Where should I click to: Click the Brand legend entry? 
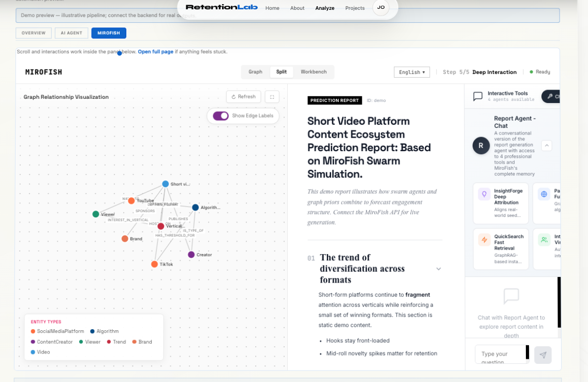click(x=142, y=342)
